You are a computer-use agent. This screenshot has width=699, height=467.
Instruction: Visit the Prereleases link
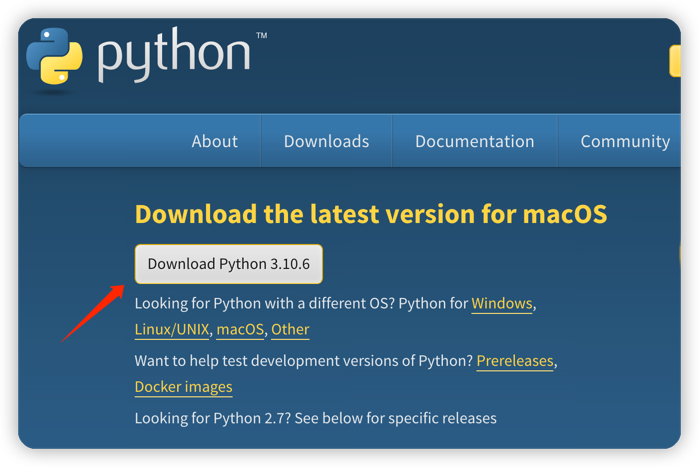coord(514,361)
